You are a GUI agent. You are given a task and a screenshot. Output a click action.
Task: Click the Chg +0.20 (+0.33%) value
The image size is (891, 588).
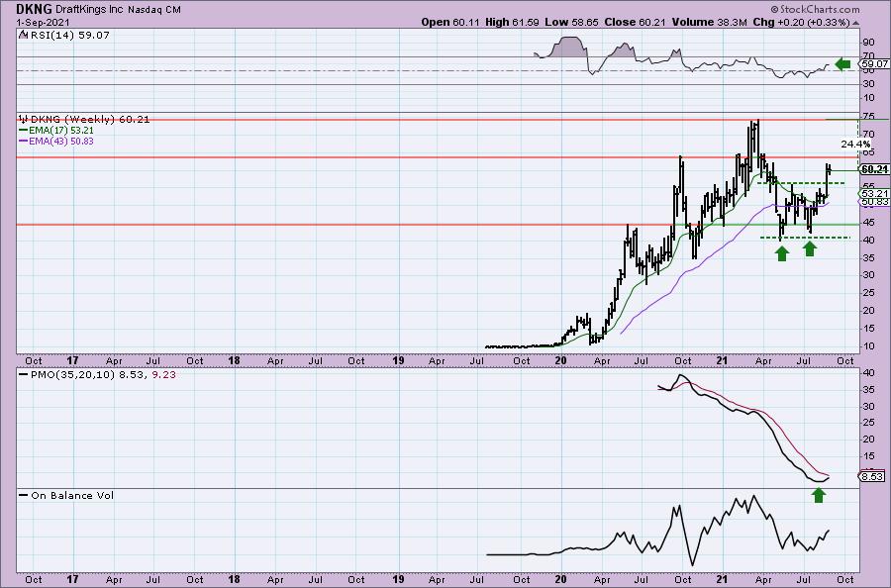tap(801, 22)
